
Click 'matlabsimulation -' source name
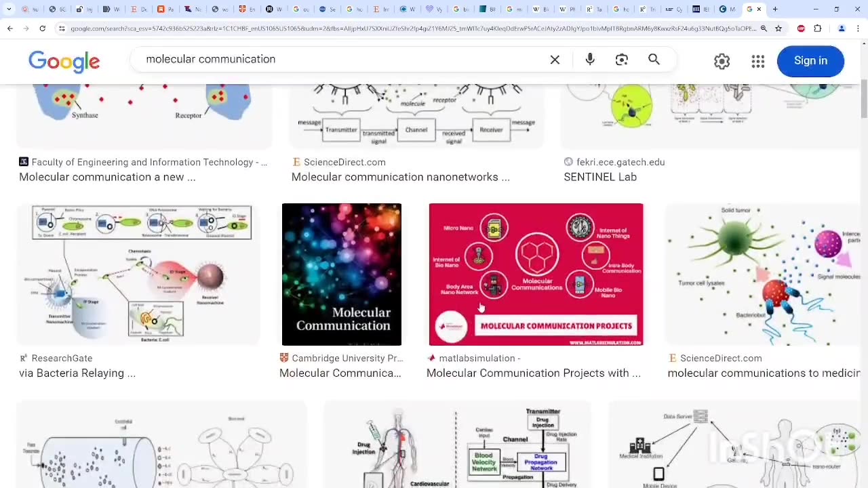tap(479, 358)
